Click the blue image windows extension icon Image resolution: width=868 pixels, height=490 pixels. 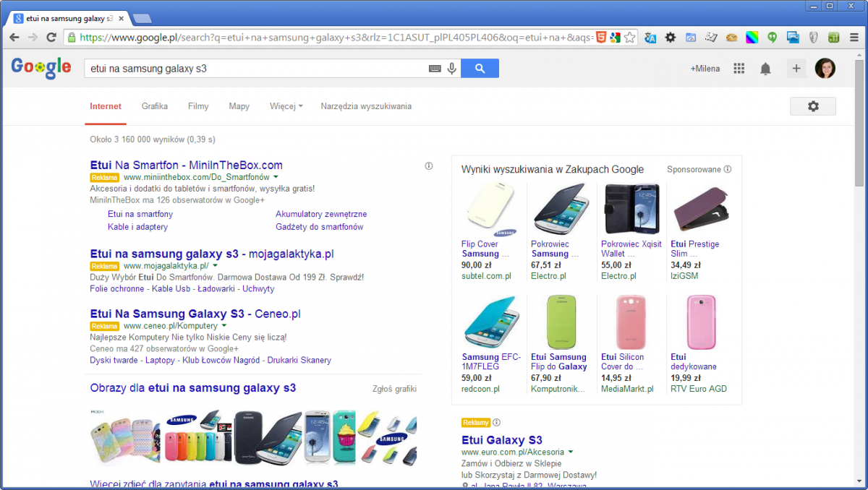(x=793, y=37)
